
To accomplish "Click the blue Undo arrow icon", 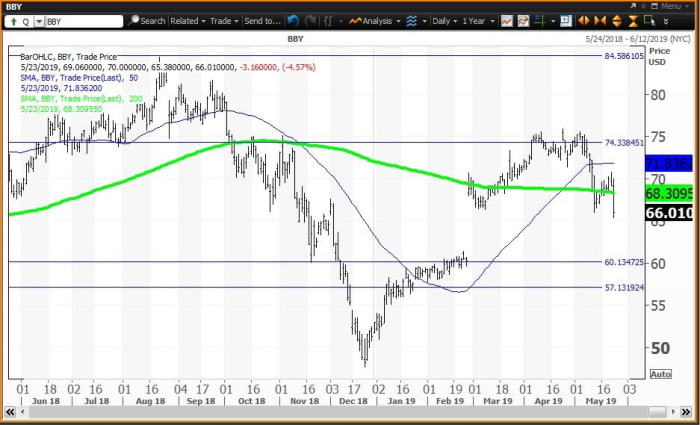I will 293,21.
